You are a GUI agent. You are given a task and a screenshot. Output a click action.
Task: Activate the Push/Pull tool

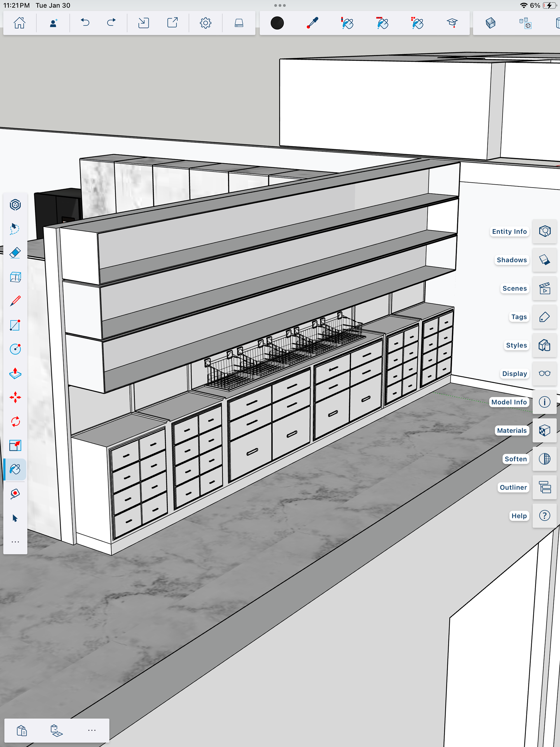[x=15, y=373]
